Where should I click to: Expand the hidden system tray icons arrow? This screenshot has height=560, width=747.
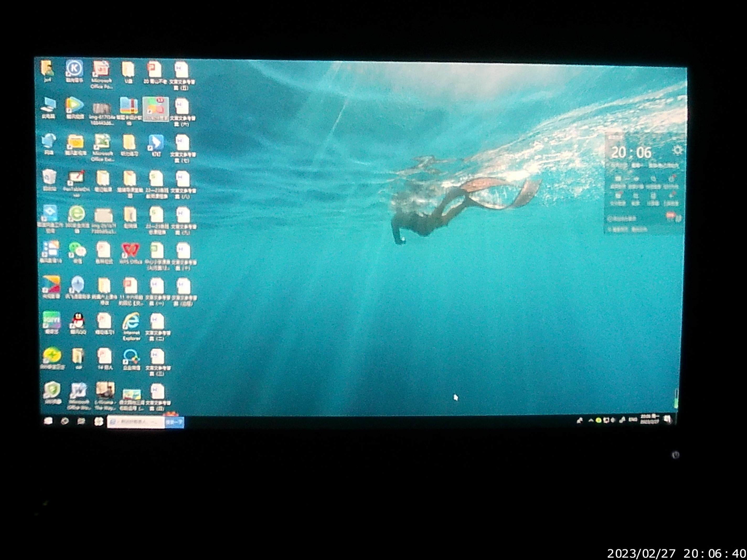tap(591, 420)
